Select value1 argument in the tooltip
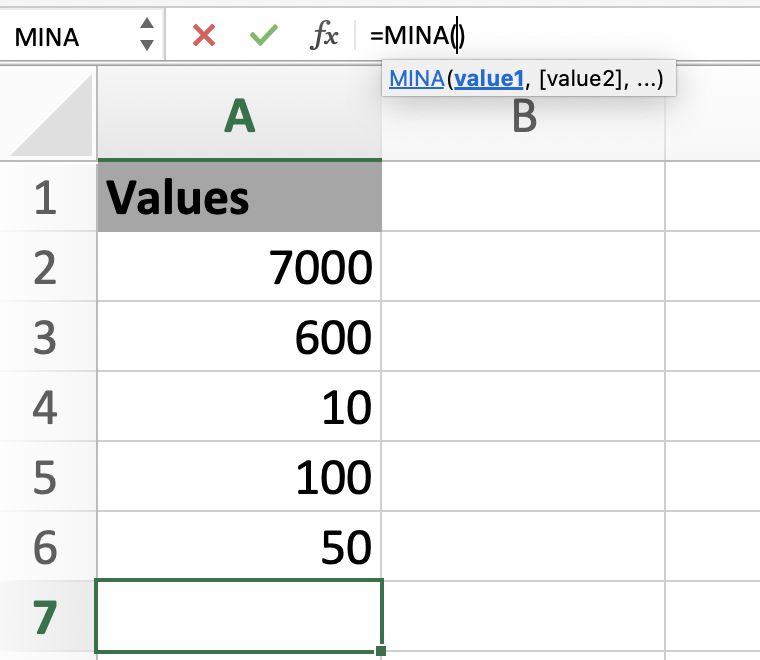The image size is (760, 660). tap(490, 79)
